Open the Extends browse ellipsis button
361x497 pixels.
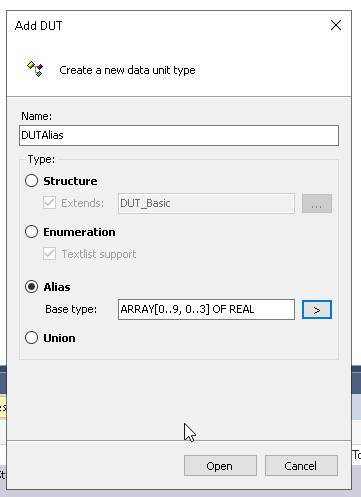click(x=317, y=203)
